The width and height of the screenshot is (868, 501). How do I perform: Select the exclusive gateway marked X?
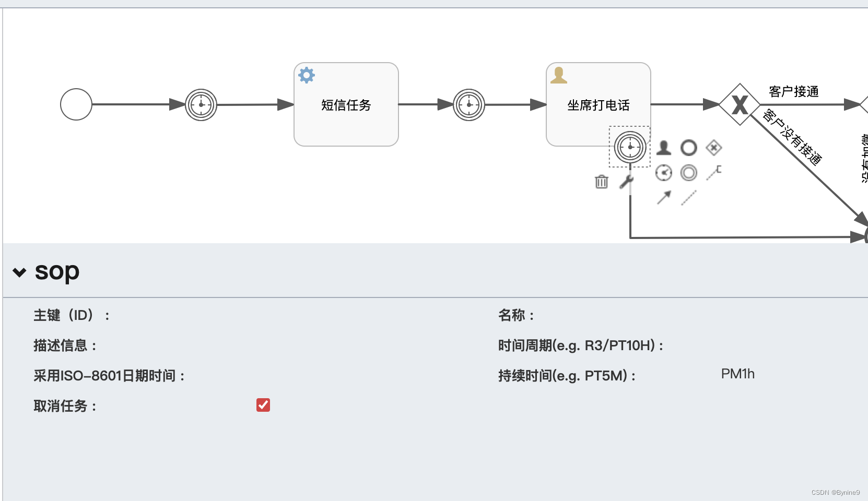740,104
